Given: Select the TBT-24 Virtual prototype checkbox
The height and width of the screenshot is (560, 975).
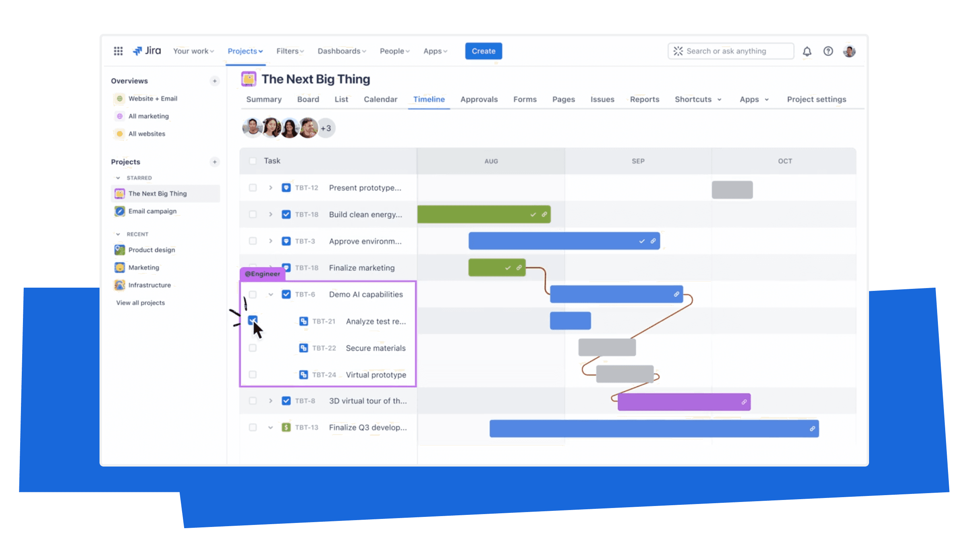Looking at the screenshot, I should tap(253, 375).
